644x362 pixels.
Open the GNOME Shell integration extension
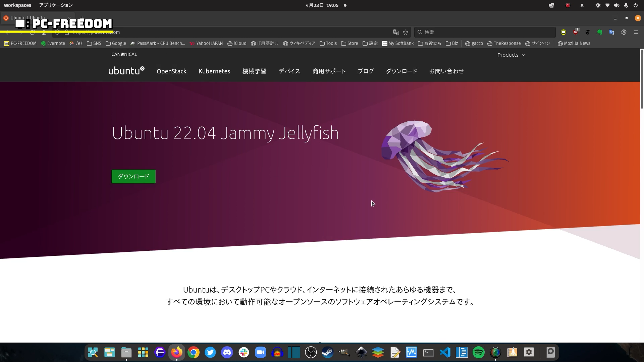(588, 32)
